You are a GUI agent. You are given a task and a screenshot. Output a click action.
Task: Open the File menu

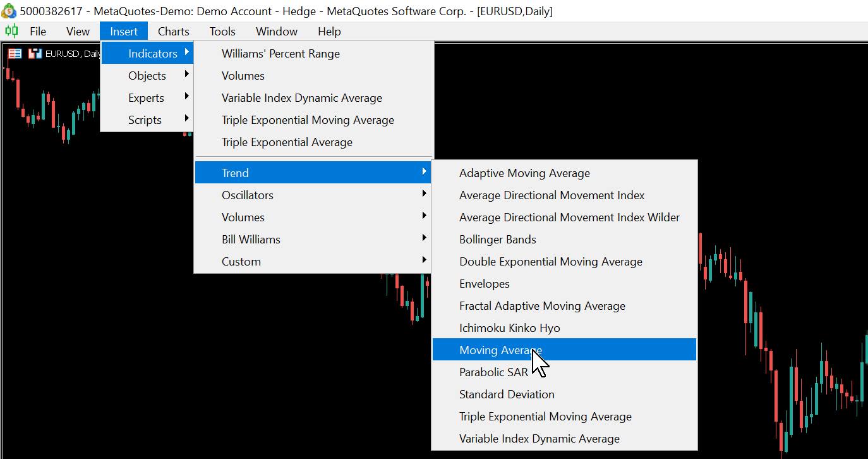pyautogui.click(x=38, y=31)
